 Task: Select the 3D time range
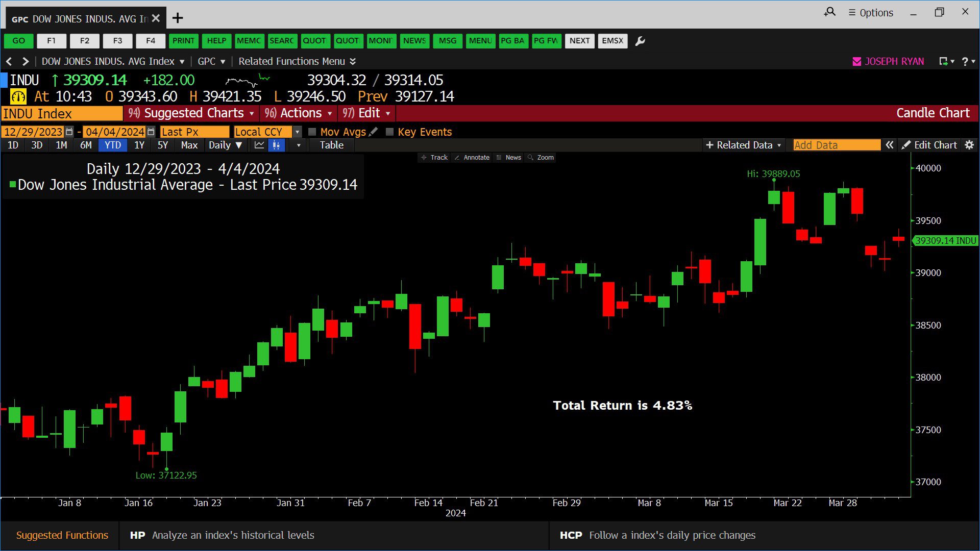pos(37,145)
